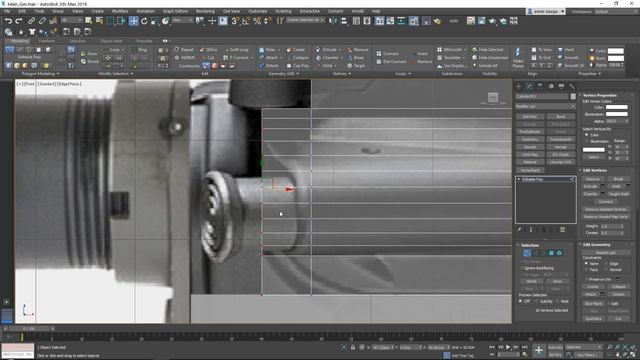
Task: Click the Render Production teapot icon
Action: coord(492,21)
